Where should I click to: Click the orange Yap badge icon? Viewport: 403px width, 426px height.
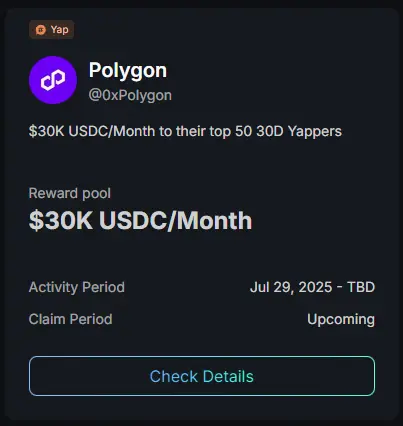click(41, 30)
